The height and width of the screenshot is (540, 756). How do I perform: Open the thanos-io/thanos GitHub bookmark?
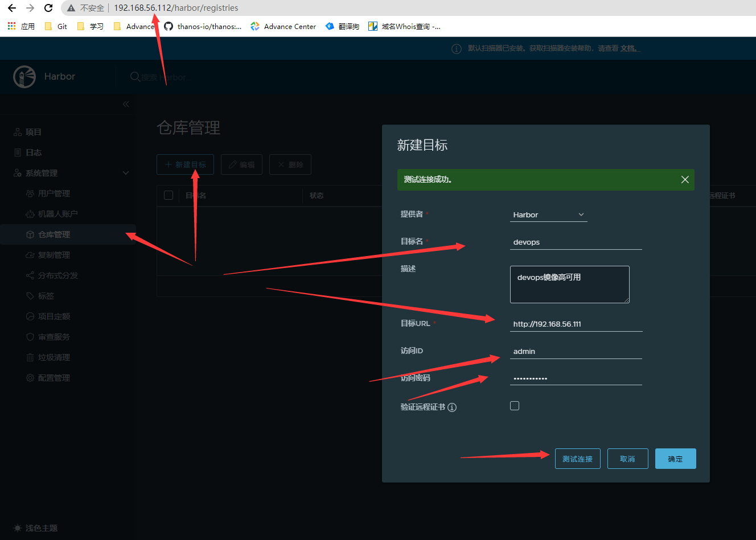point(203,26)
